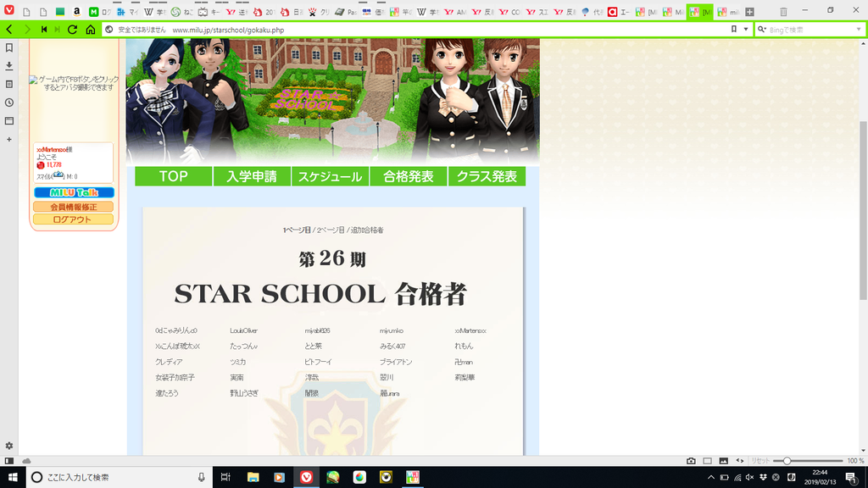
Task: Go to the home page icon
Action: click(x=90, y=29)
